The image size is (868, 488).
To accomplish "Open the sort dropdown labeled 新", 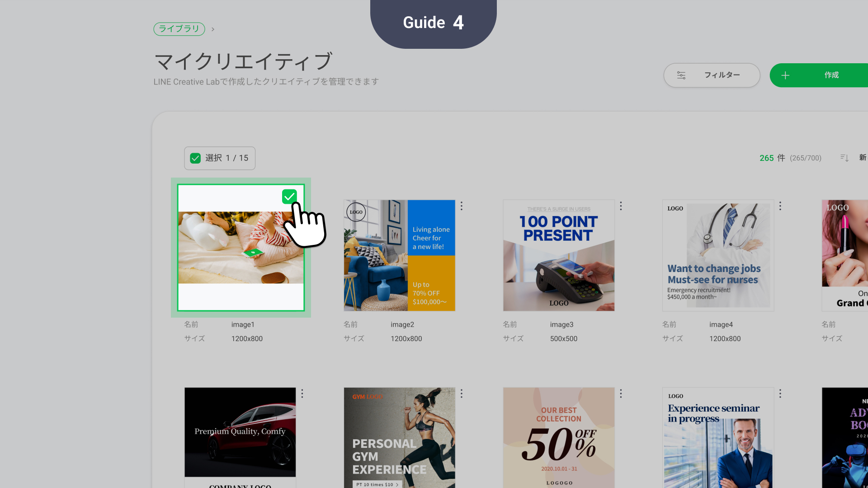I will pos(863,158).
